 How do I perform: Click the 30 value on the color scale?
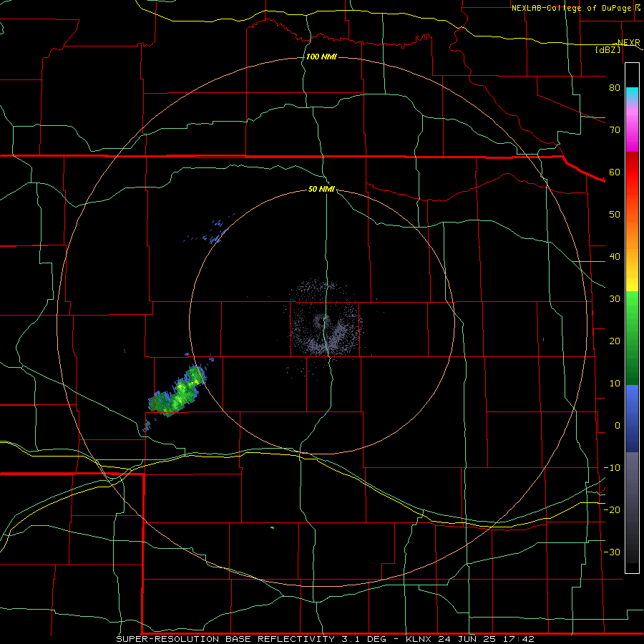pos(615,299)
